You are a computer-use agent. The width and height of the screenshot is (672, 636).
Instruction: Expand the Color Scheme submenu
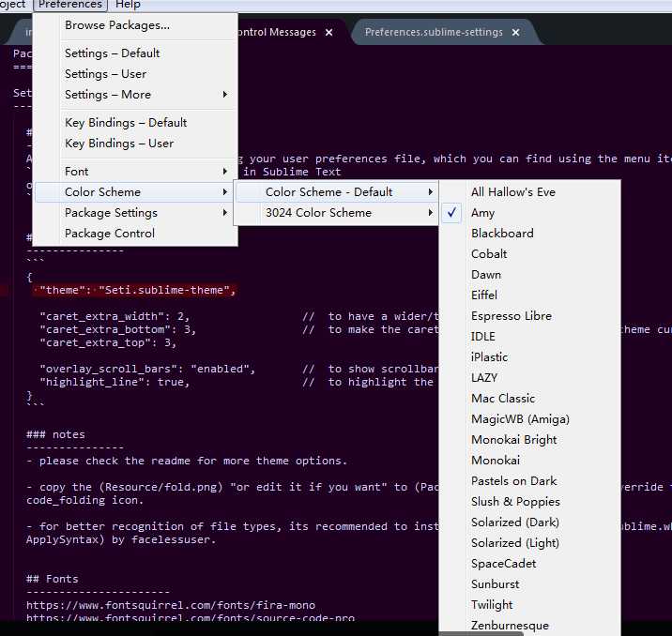pyautogui.click(x=135, y=192)
